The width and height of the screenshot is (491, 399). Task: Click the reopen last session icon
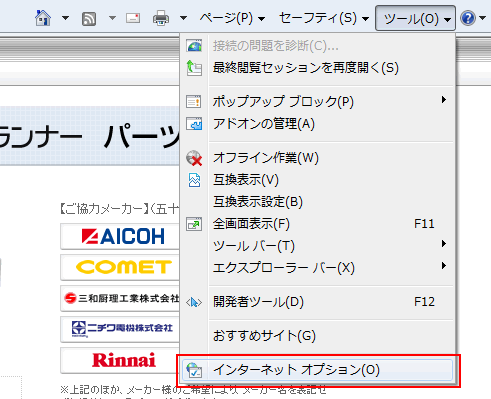click(x=194, y=68)
